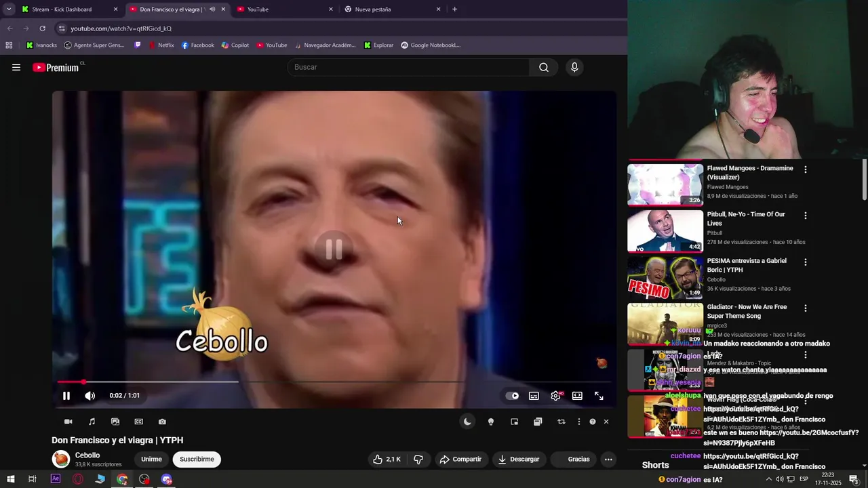Open the Cebollo channel avatar
This screenshot has width=868, height=488.
61,459
